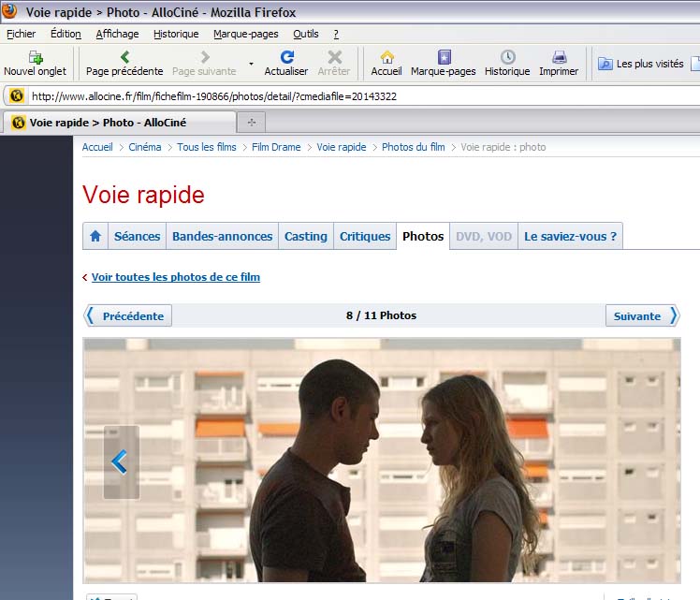
Task: Select the Voie rapide > Photo browser tab
Action: tap(120, 123)
